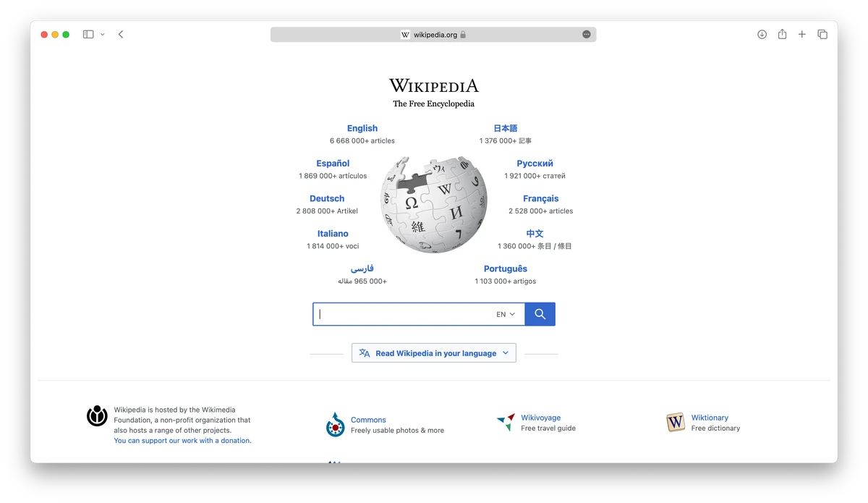The image size is (868, 503).
Task: Click the donation support link
Action: point(182,440)
